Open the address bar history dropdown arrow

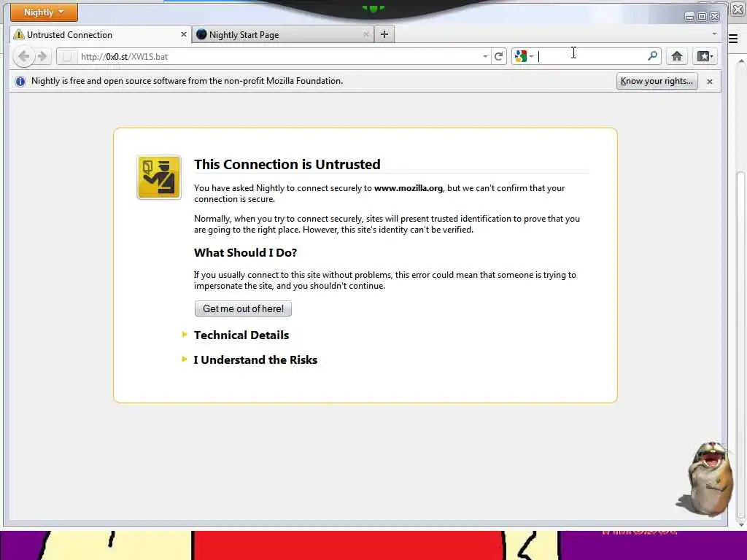(x=485, y=57)
